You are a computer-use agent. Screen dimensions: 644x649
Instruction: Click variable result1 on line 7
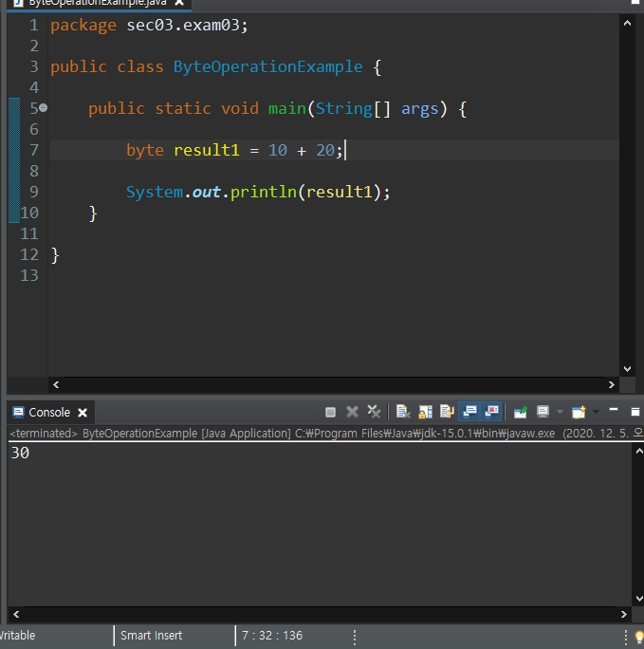207,150
